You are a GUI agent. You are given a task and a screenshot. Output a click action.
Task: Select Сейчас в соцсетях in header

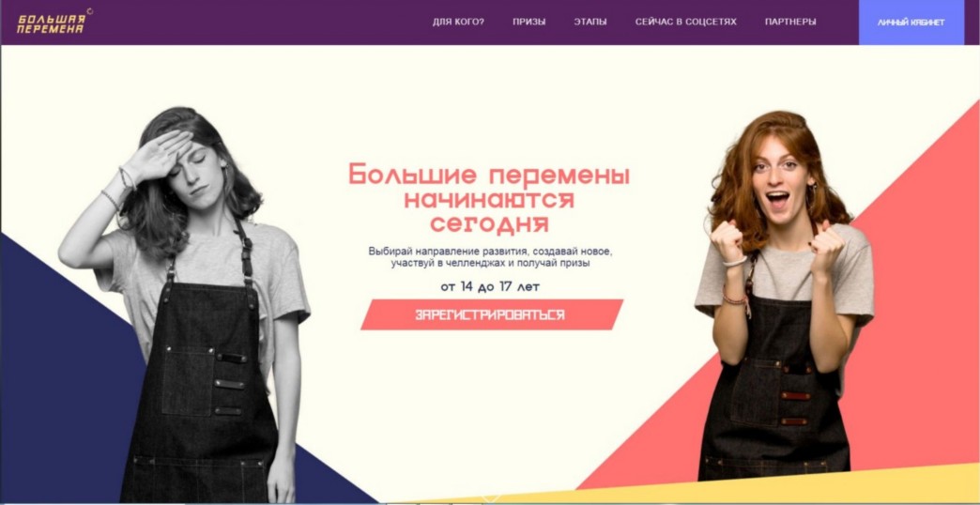pyautogui.click(x=685, y=22)
